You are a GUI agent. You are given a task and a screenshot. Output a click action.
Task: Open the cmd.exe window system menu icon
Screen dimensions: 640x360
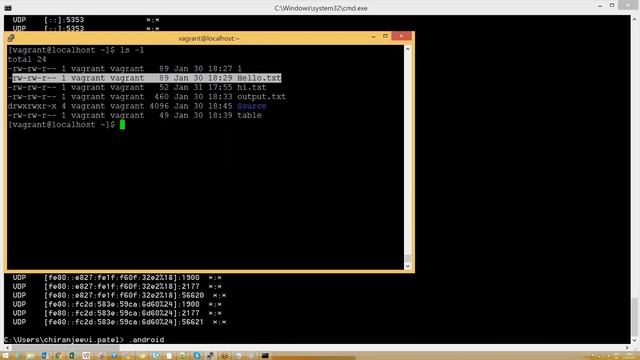[x=7, y=8]
